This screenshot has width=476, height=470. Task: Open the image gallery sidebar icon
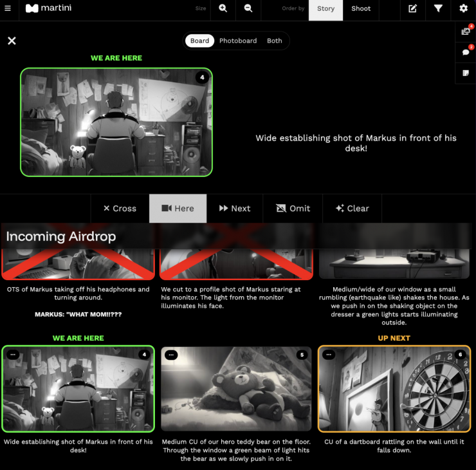pos(466,32)
